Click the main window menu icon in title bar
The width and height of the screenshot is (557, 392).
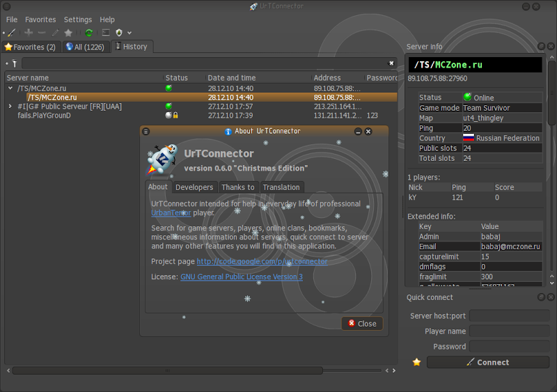7,6
